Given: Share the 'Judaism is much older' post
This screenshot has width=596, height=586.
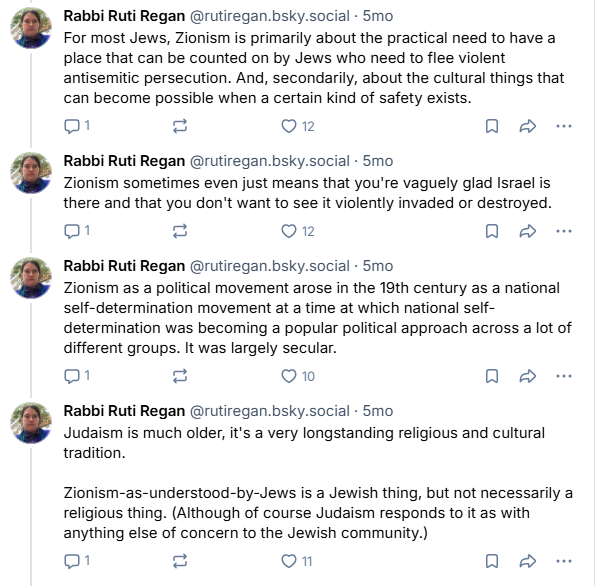Looking at the screenshot, I should coord(528,561).
